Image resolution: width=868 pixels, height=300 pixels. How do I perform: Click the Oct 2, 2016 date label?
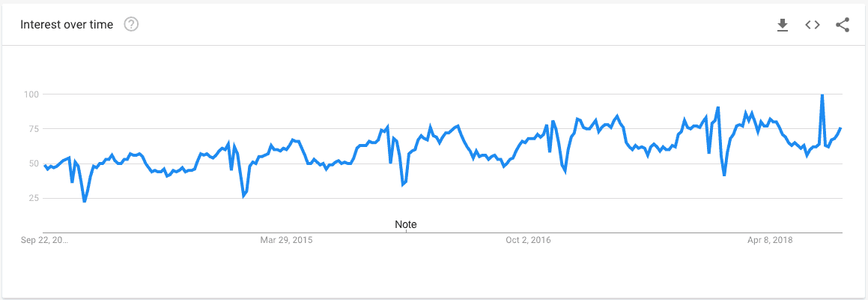point(529,241)
